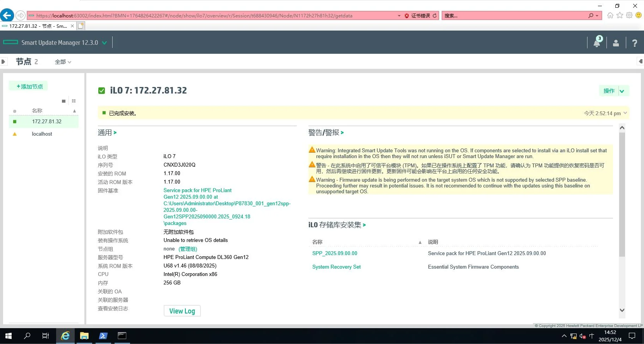Open the muted volume tray icon
Image resolution: width=644 pixels, height=344 pixels.
pyautogui.click(x=582, y=336)
